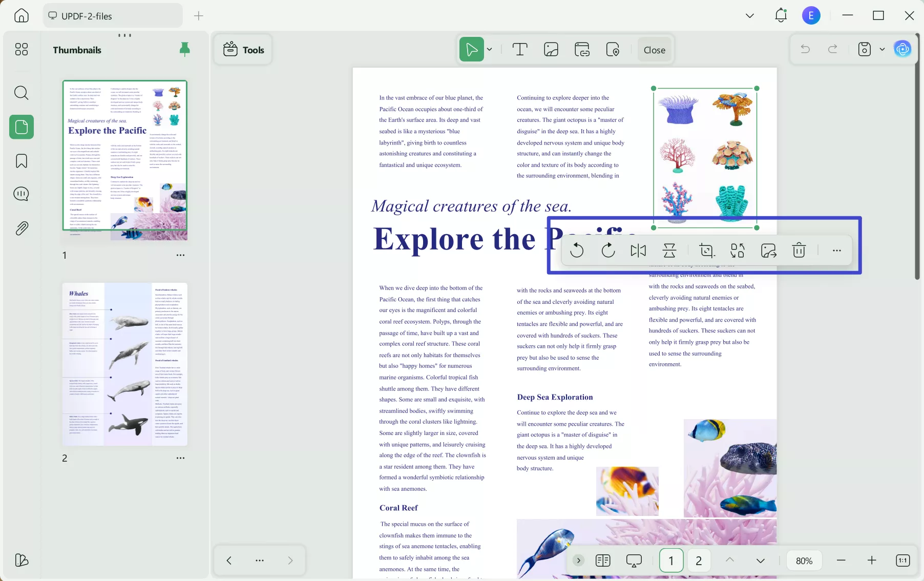Open the selection tool dropdown
924x581 pixels.
(489, 49)
